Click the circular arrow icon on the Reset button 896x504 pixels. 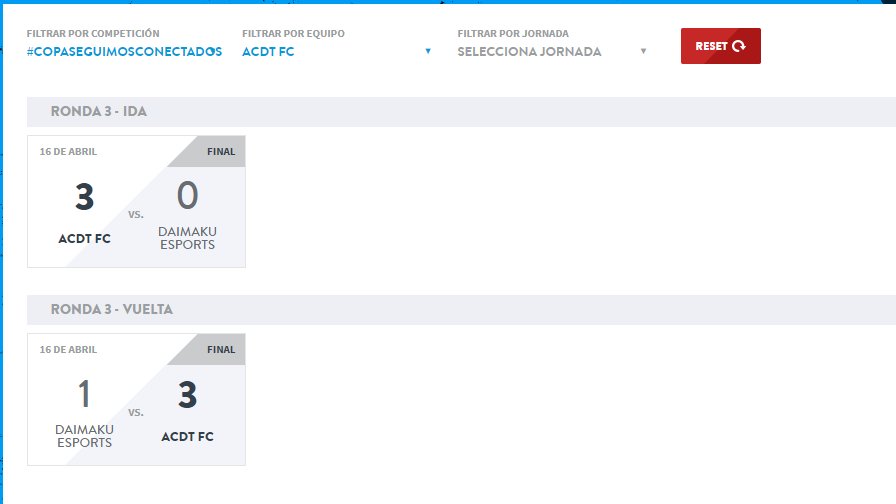tap(739, 46)
